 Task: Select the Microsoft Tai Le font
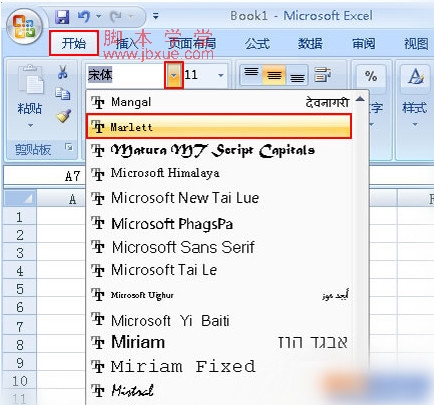pos(220,270)
